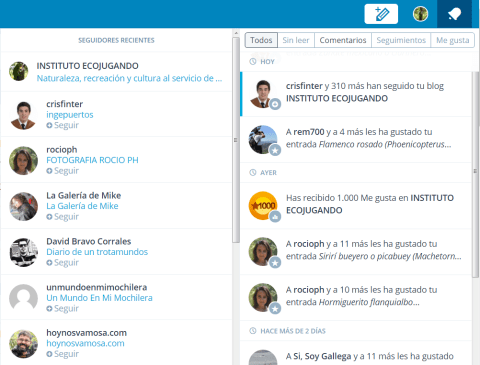Open Si, Soy Gallega like notification
This screenshot has height=365, width=480.
(x=356, y=353)
